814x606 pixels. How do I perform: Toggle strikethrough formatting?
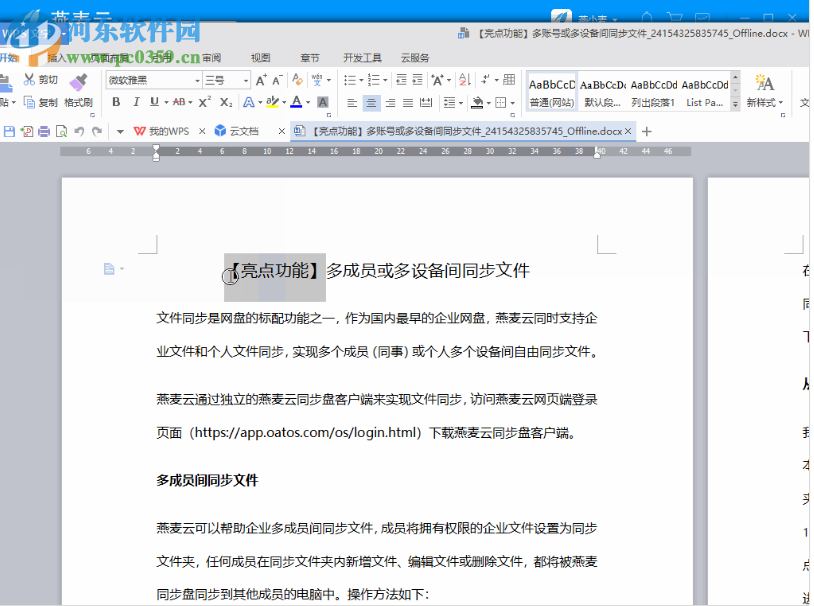pyautogui.click(x=177, y=103)
